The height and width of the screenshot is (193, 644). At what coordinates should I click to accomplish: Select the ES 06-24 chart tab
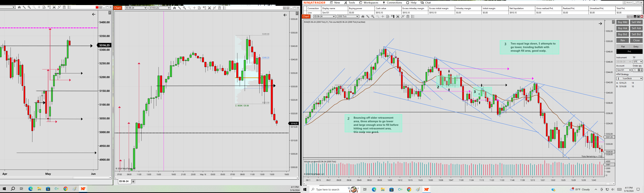[x=124, y=181]
